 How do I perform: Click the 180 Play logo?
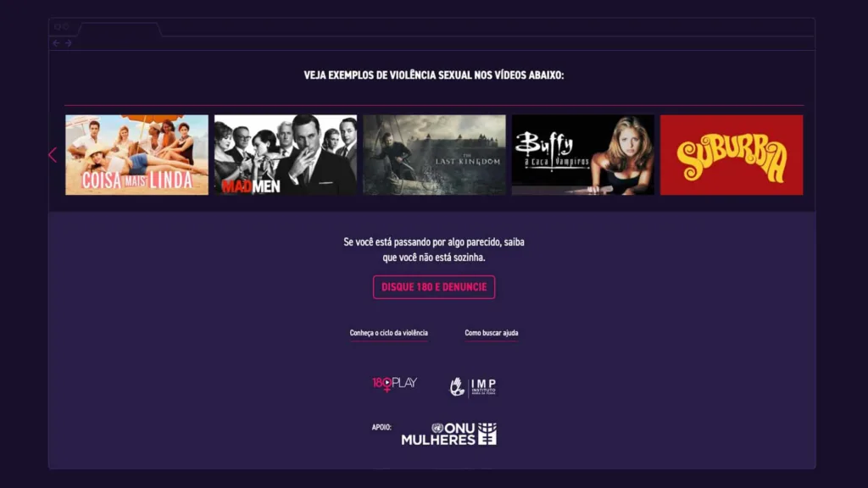point(395,384)
